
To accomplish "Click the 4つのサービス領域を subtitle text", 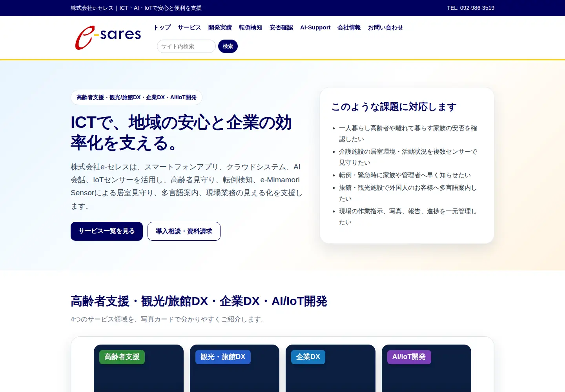I will click(169, 319).
